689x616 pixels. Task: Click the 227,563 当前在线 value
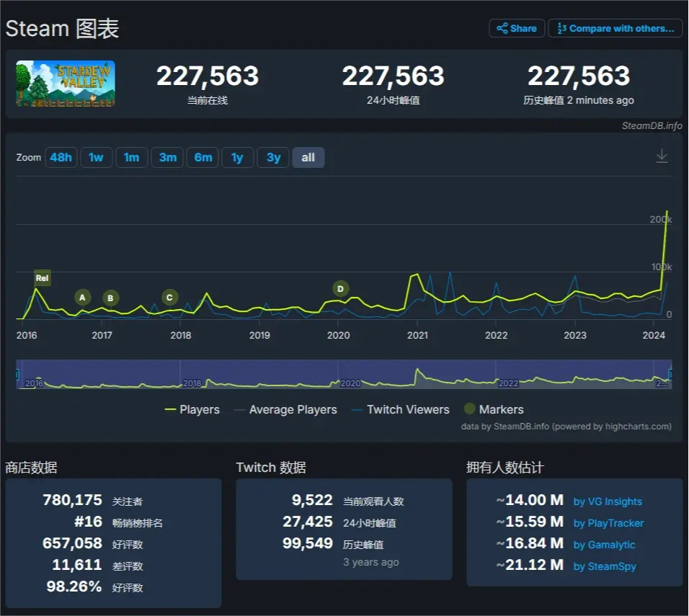[208, 76]
